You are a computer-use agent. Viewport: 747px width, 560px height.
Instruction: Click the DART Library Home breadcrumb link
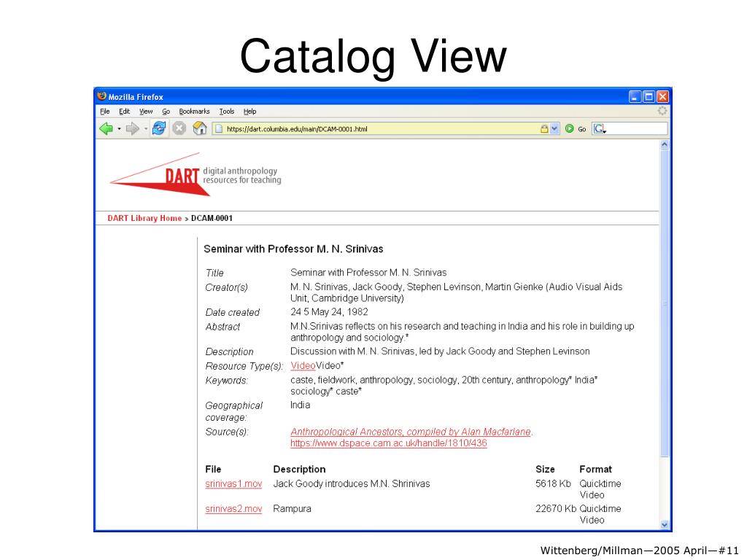[x=144, y=218]
